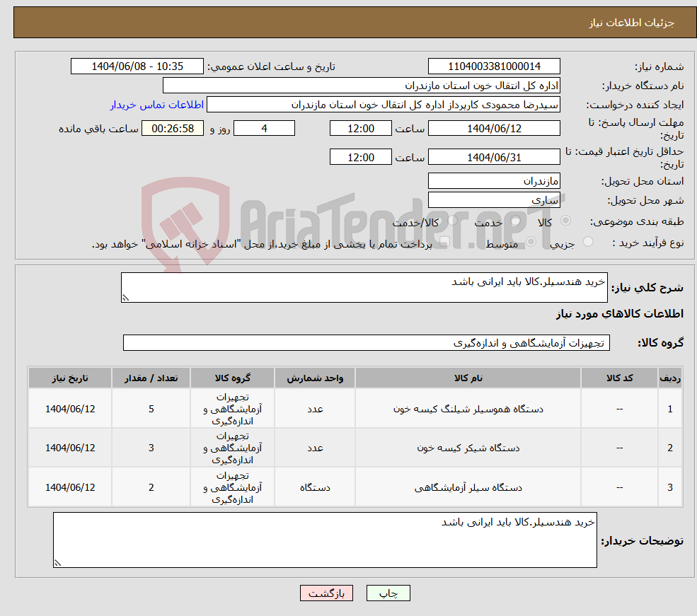Click the request creator field

383,105
